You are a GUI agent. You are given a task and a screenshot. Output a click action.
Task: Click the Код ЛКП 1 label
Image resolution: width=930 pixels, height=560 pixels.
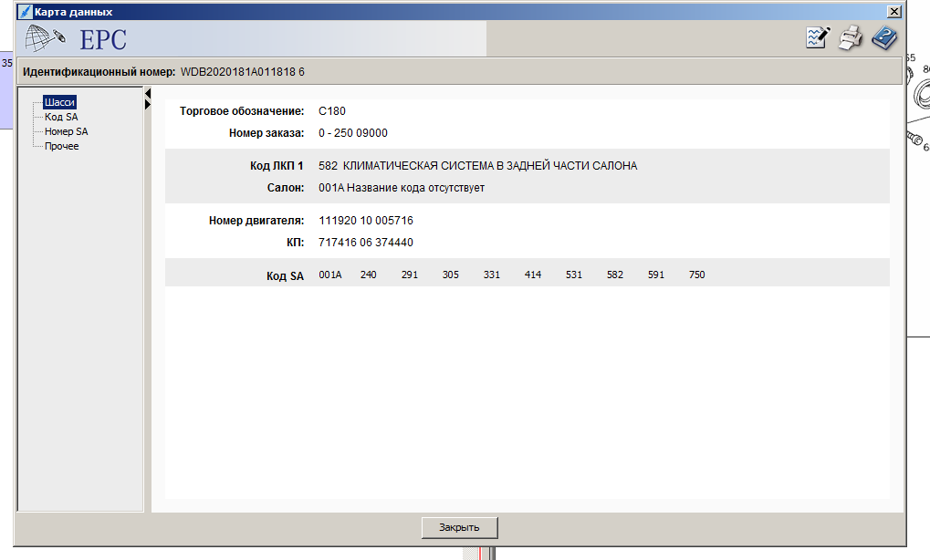click(x=277, y=166)
